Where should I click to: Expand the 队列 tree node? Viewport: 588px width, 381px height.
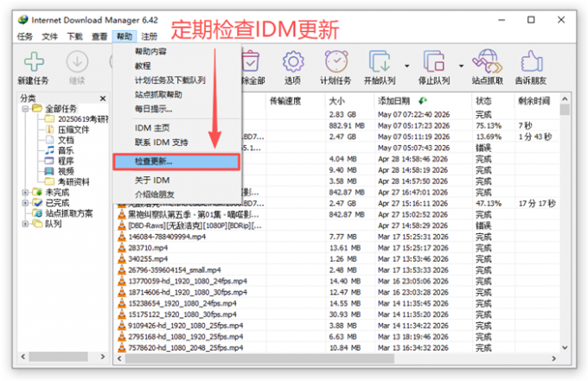pos(25,224)
